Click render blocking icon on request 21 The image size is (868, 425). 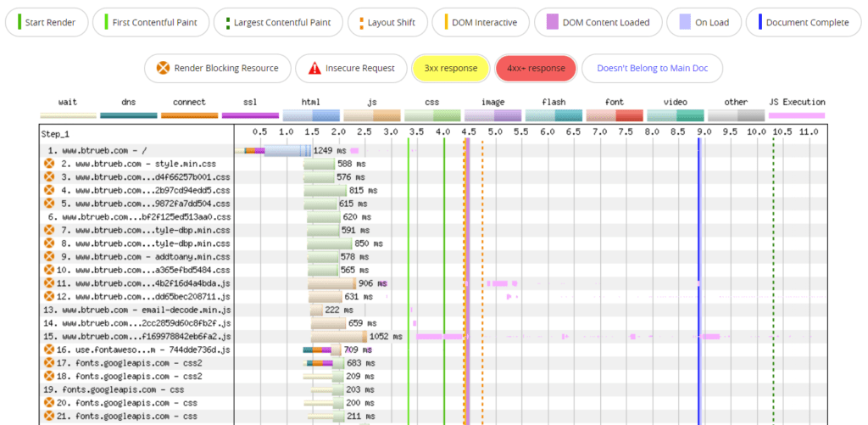click(49, 417)
